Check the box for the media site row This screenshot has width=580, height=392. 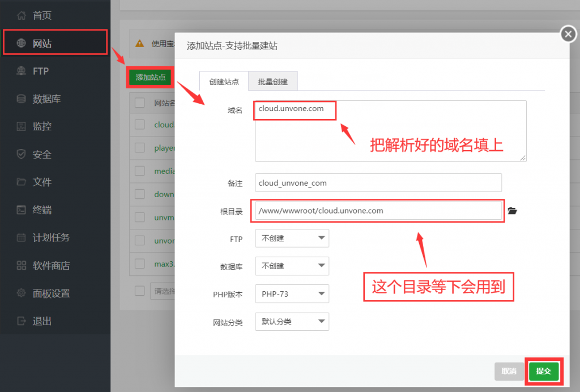click(x=140, y=171)
